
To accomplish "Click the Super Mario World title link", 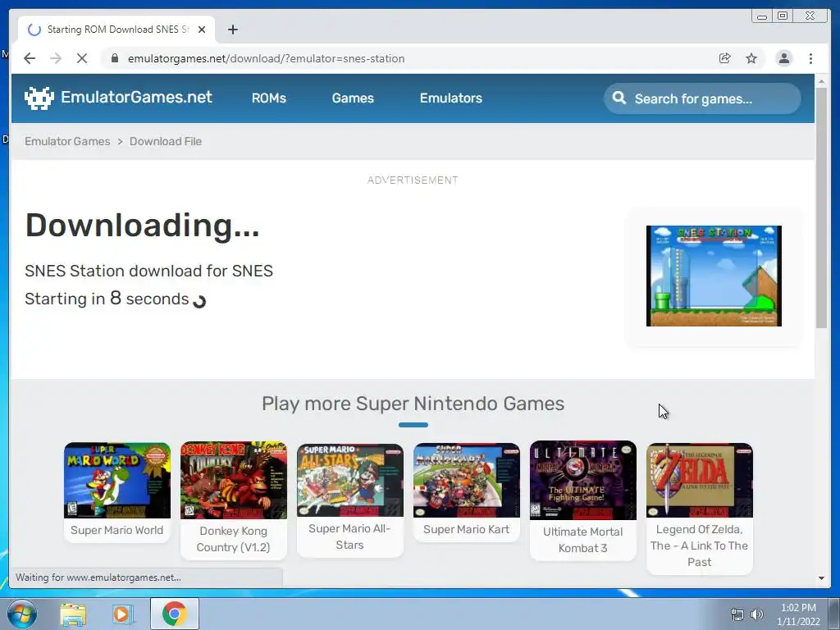I will pyautogui.click(x=116, y=530).
